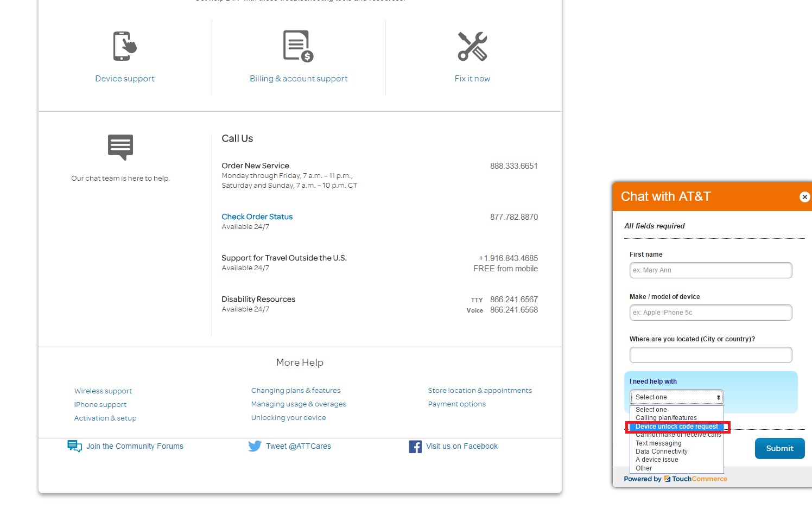The image size is (812, 509).
Task: Open the Check Order Status link
Action: tap(257, 217)
